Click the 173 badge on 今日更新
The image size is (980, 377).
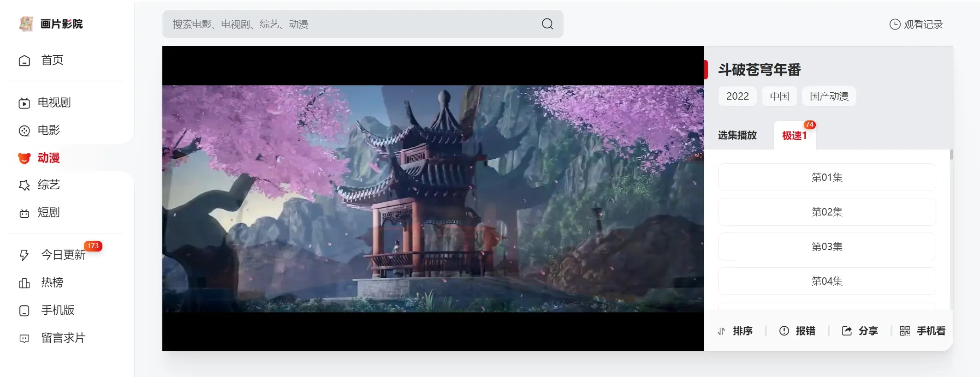(x=93, y=246)
